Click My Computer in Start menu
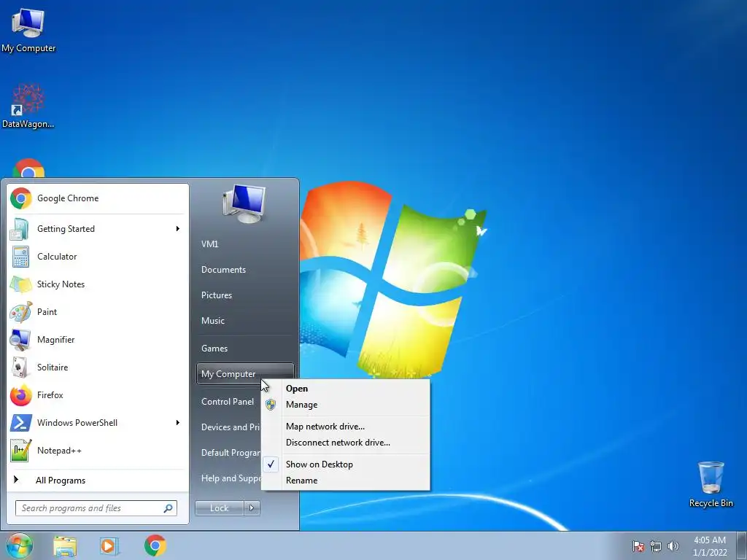The width and height of the screenshot is (747, 560). click(x=245, y=374)
